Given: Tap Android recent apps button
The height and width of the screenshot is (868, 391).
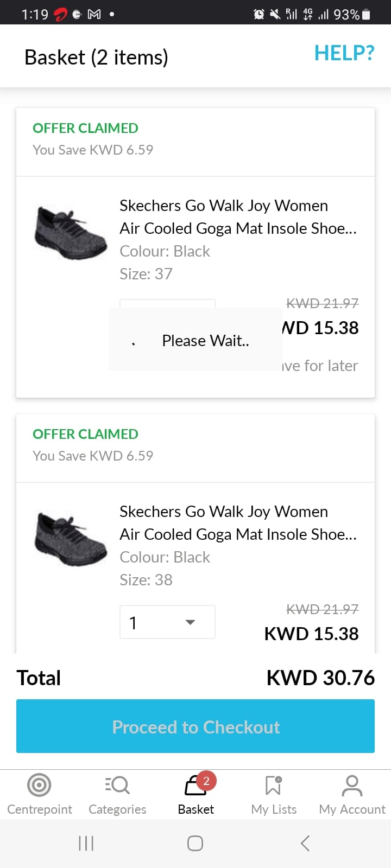Looking at the screenshot, I should pyautogui.click(x=86, y=843).
